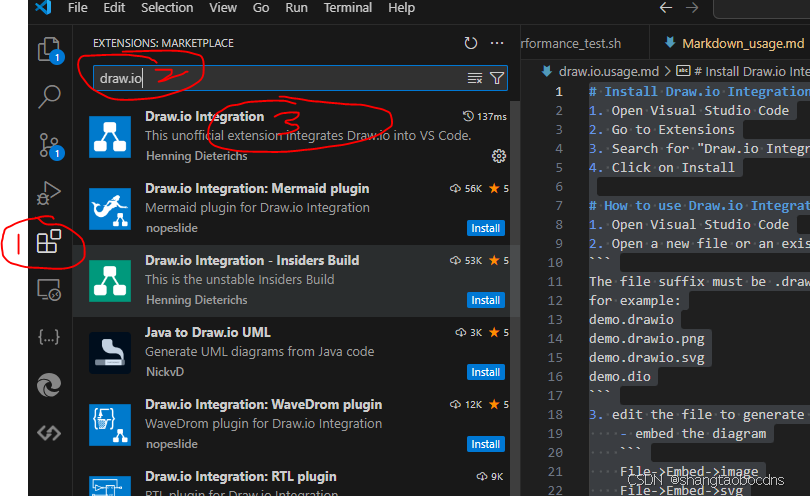
Task: Click draw.io.usage.md breadcrumb
Action: click(609, 71)
